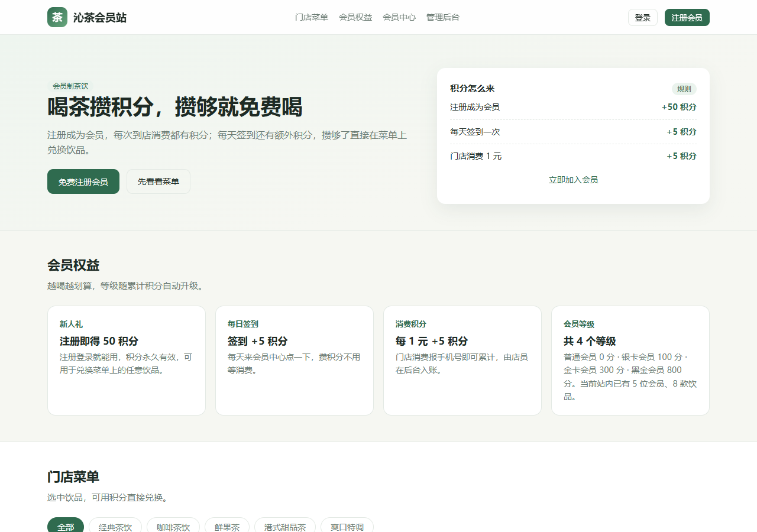Click the 免费注册会员 button
Image resolution: width=757 pixels, height=532 pixels.
pos(83,181)
